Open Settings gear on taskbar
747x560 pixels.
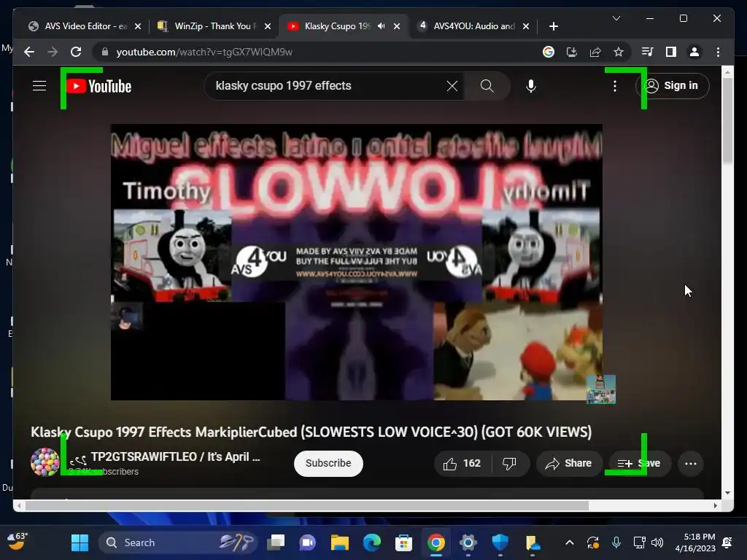pyautogui.click(x=468, y=542)
